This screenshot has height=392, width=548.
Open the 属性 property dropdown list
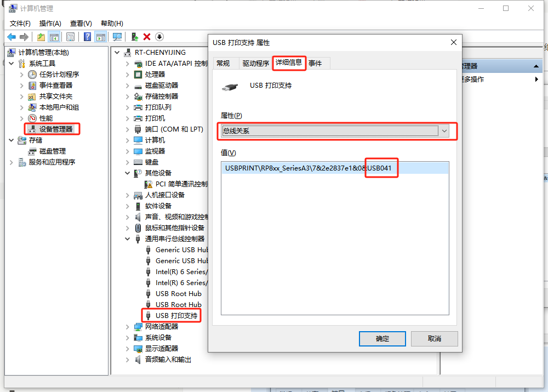pos(444,131)
